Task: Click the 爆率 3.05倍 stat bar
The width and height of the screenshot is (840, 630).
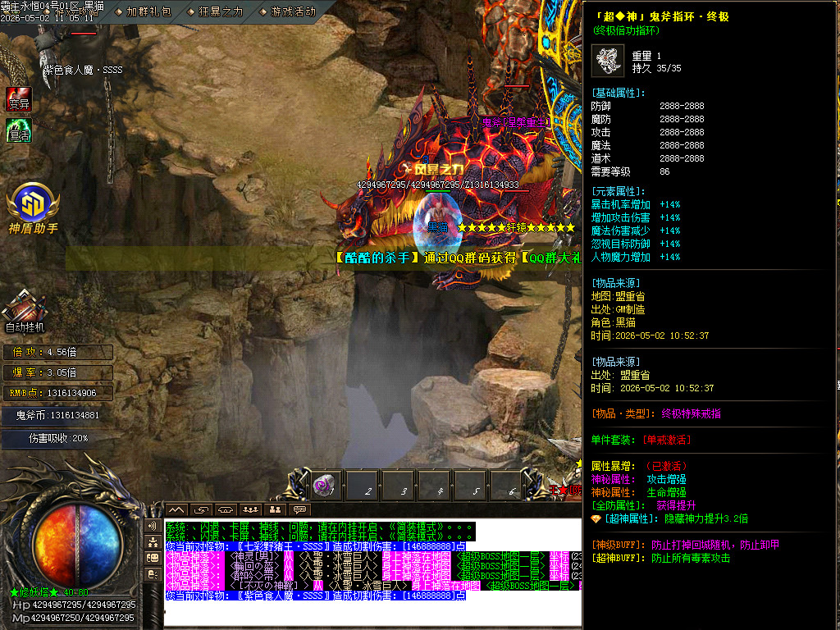Action: 58,372
